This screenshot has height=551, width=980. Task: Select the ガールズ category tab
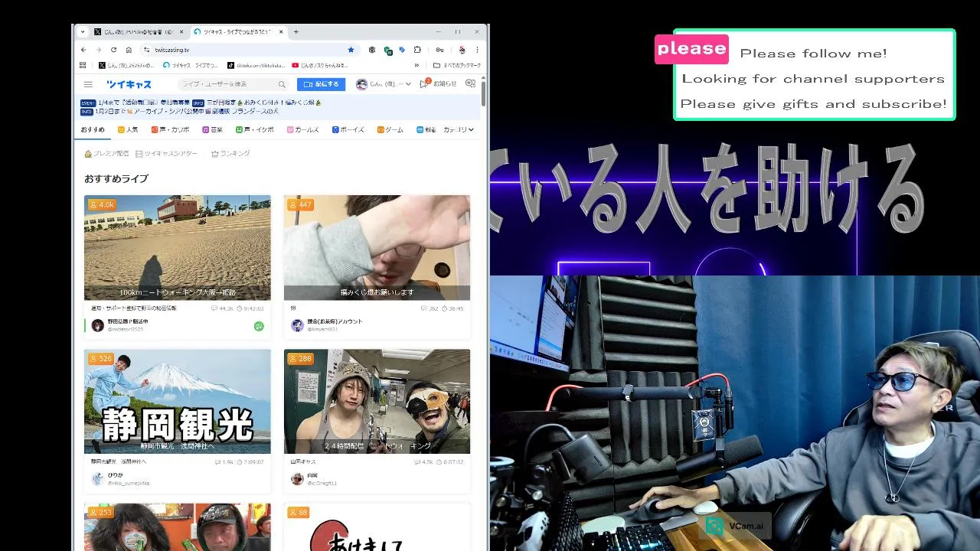tap(303, 130)
